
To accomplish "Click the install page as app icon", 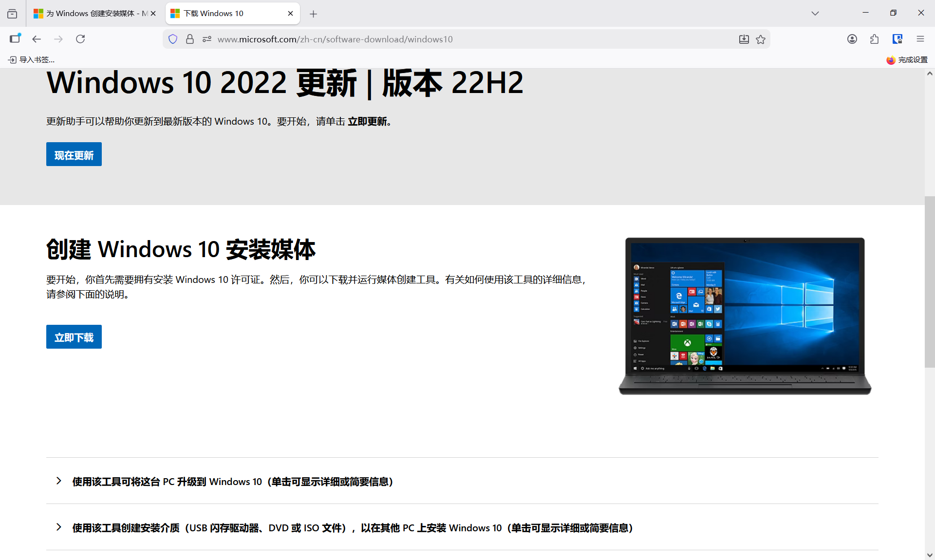I will click(x=744, y=39).
